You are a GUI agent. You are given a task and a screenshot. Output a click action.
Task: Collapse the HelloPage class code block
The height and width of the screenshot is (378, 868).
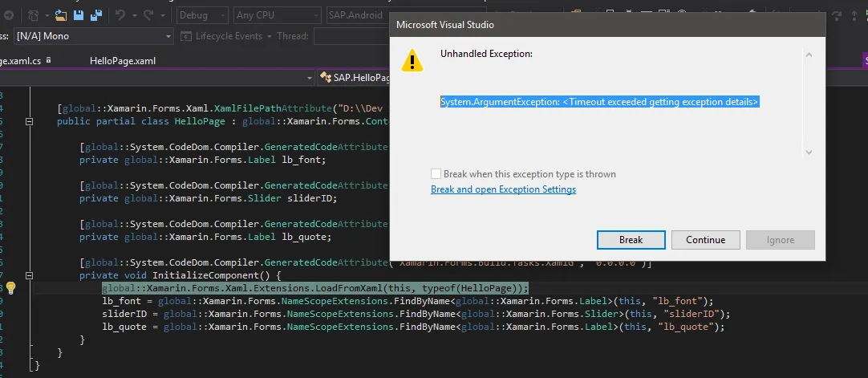pos(30,121)
